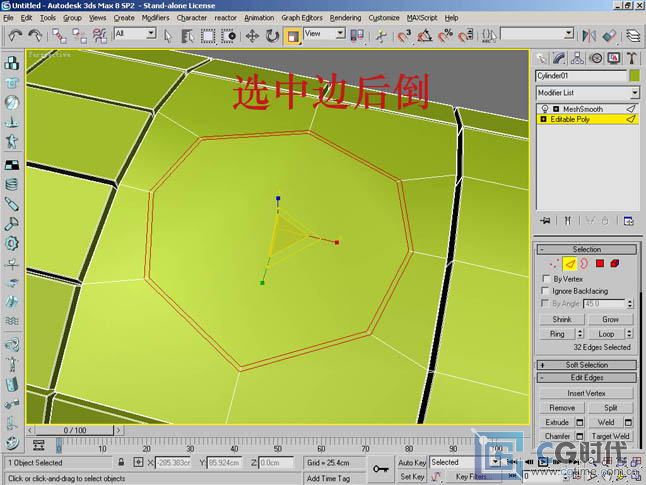Toggle Absolute/Offset transform type-in mode
The width and height of the screenshot is (646, 485).
click(138, 462)
